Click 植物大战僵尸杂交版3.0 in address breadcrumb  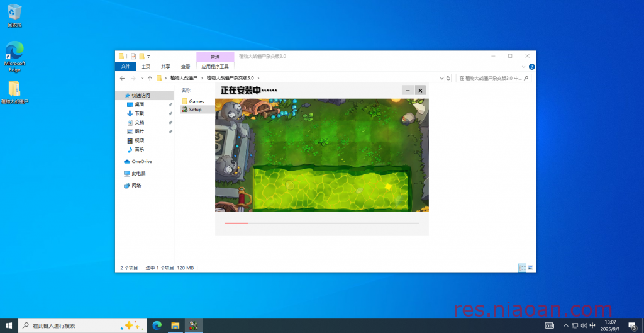pos(230,78)
